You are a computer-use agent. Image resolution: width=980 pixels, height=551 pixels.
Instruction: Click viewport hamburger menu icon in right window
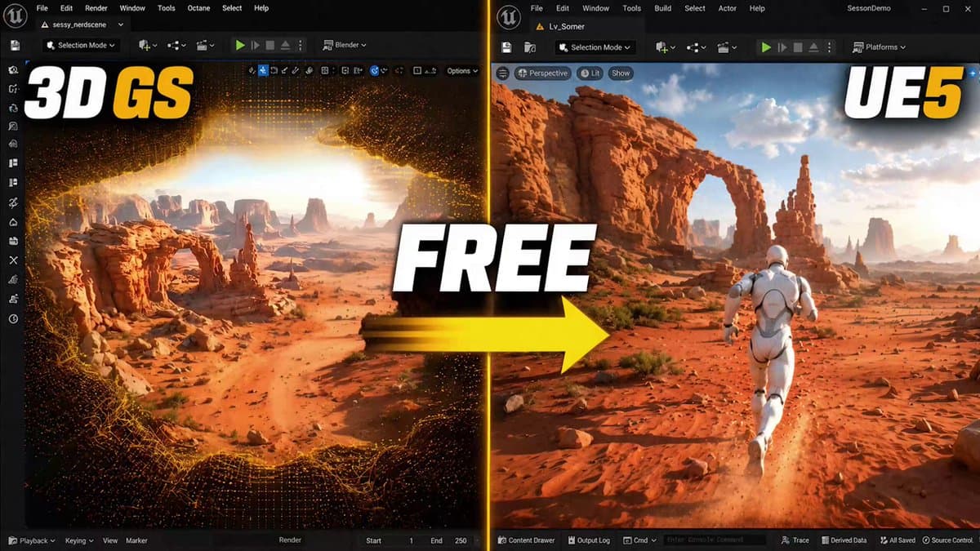tap(502, 73)
